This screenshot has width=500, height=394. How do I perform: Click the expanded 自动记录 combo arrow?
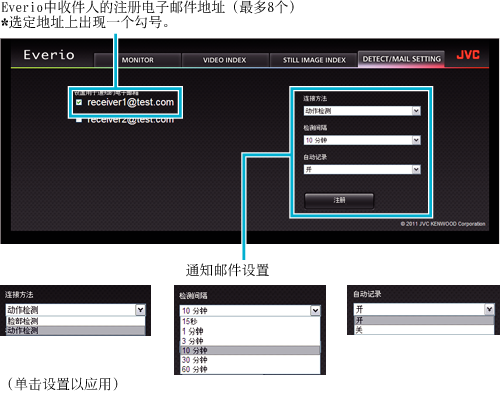coord(489,309)
